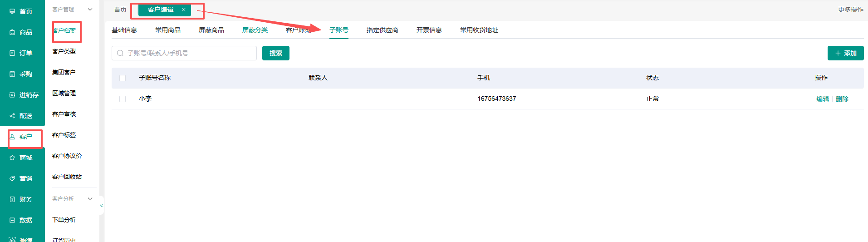868x242 pixels.
Task: Go to the 首页 page tab
Action: pos(120,10)
